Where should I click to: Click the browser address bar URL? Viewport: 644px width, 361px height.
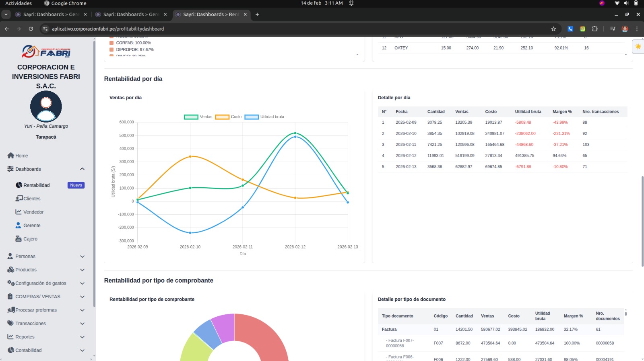click(x=108, y=29)
